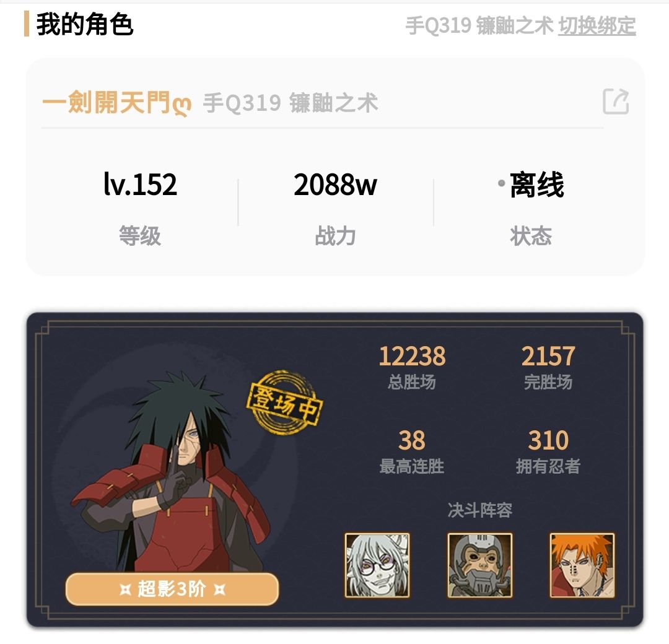Viewport: 669px width, 644px height.
Task: Open the main character artwork
Action: tap(171, 471)
